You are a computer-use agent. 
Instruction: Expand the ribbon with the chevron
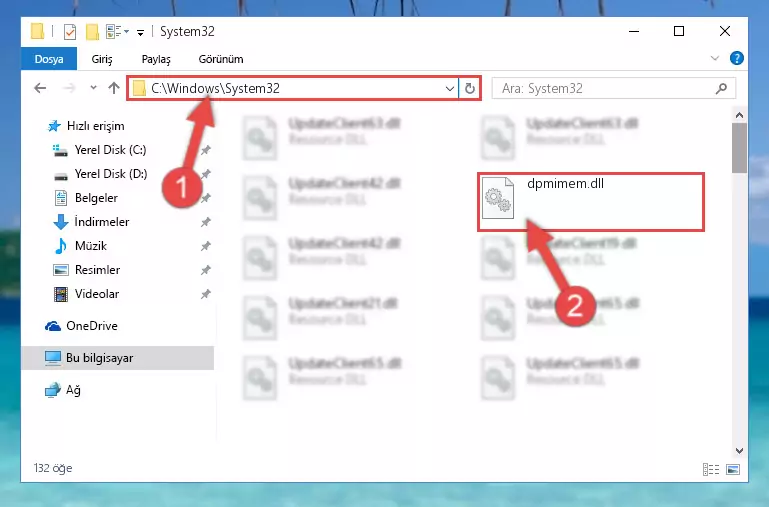click(715, 58)
